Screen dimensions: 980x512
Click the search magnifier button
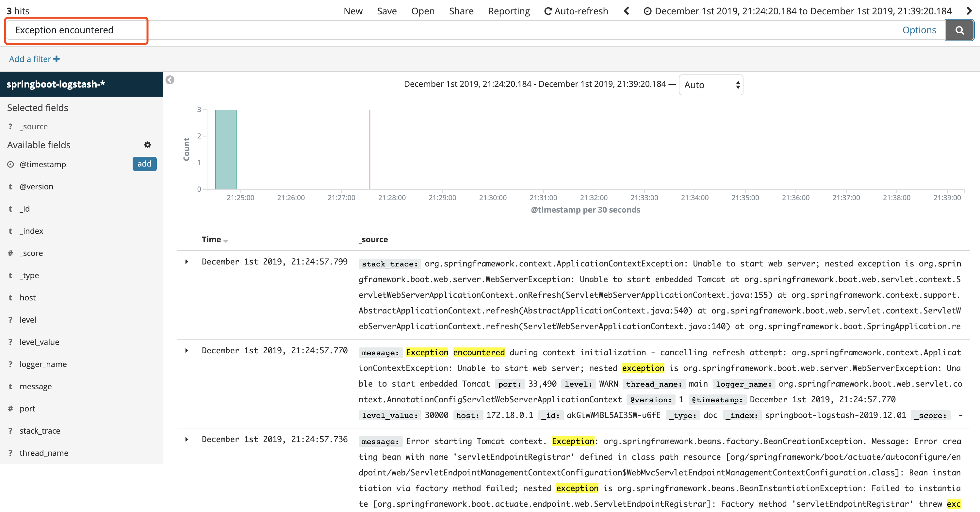tap(959, 30)
